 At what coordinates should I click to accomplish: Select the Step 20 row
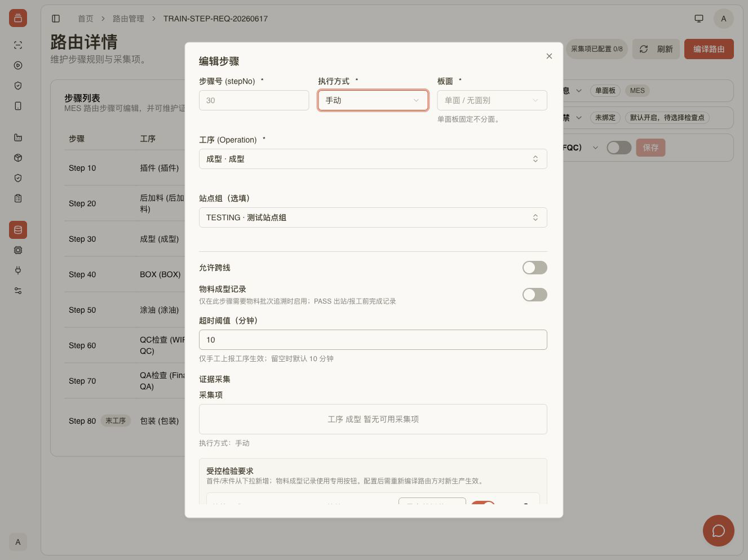(125, 203)
